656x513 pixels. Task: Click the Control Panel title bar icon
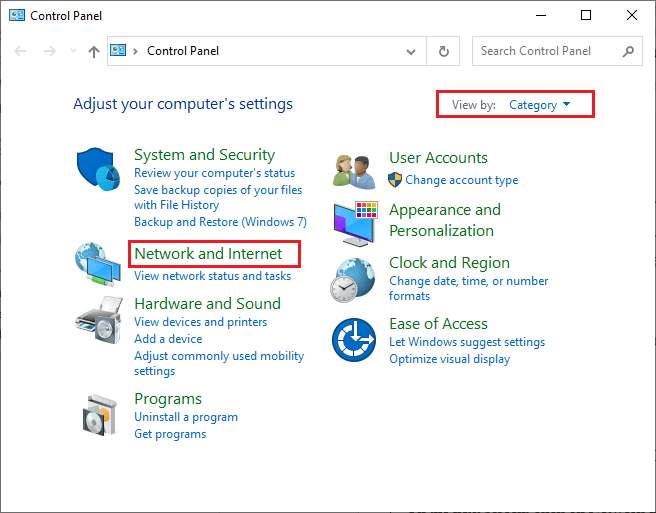(17, 15)
